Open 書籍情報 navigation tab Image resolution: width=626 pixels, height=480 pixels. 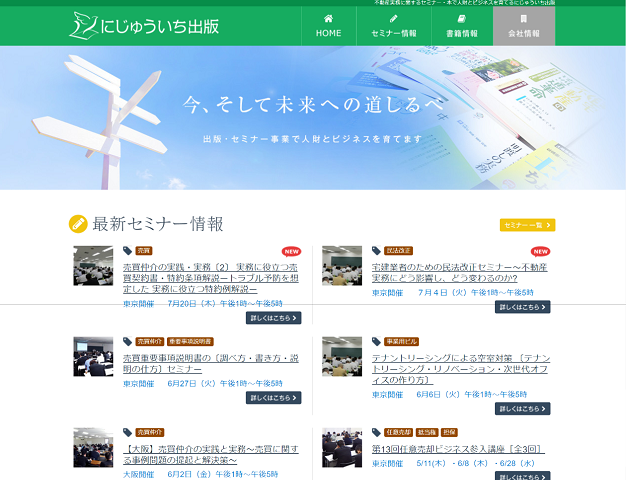tap(462, 26)
